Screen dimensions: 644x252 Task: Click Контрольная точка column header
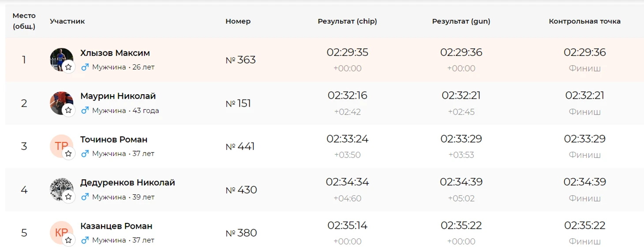coord(584,21)
